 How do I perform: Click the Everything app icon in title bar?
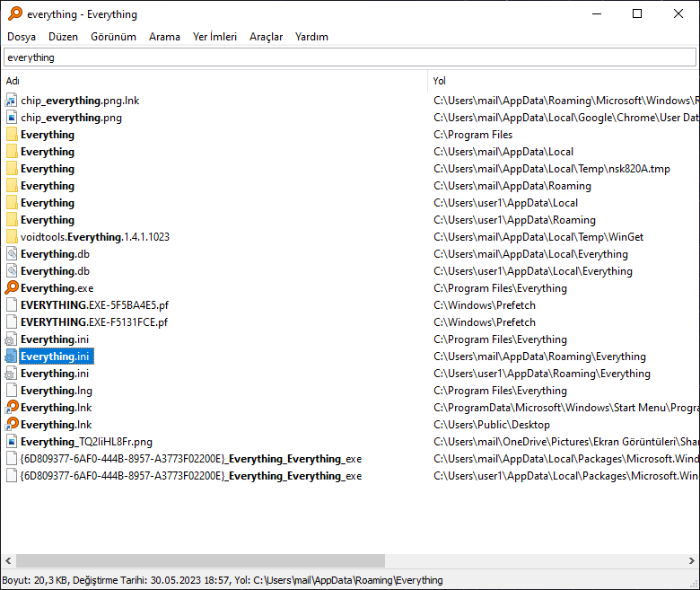[x=14, y=13]
